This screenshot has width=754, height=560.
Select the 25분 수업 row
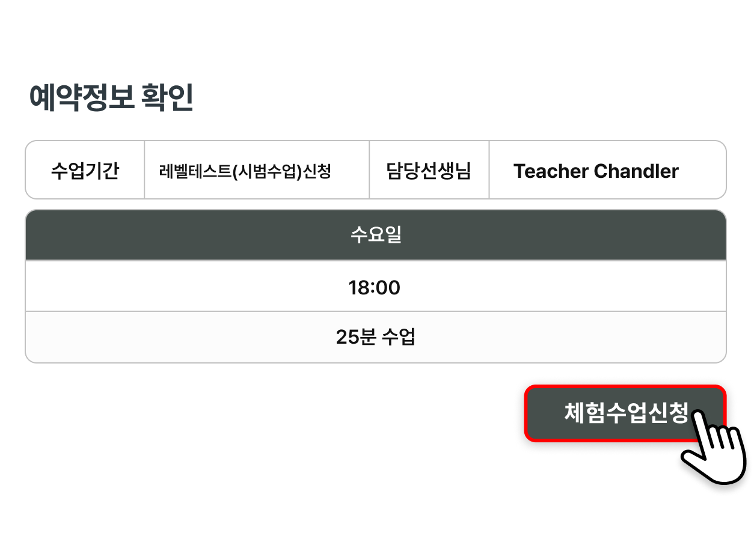coord(376,337)
